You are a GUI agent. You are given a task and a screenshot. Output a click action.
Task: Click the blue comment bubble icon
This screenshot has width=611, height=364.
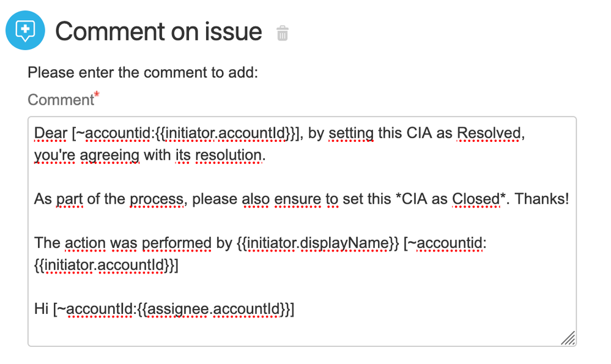coord(25,31)
